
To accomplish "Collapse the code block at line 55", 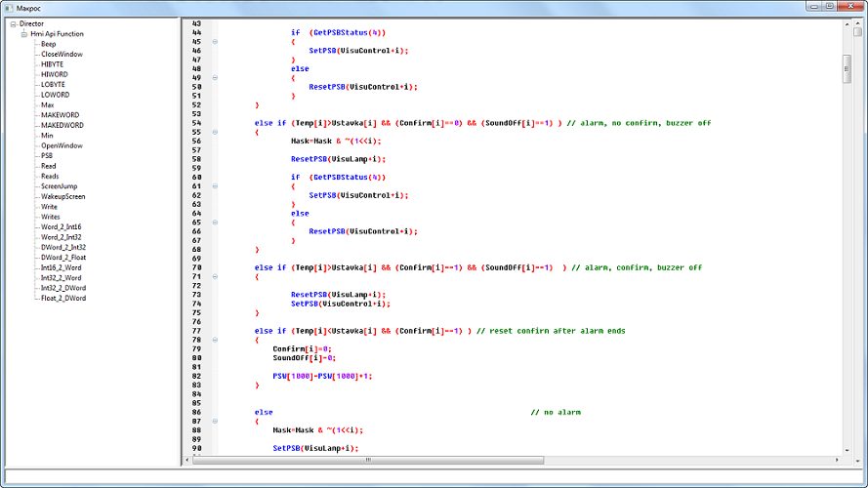I will (215, 132).
